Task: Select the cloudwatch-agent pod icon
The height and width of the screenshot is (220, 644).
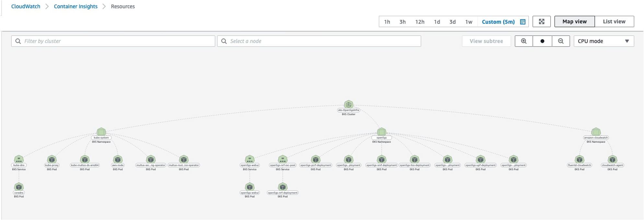Action: (x=612, y=159)
